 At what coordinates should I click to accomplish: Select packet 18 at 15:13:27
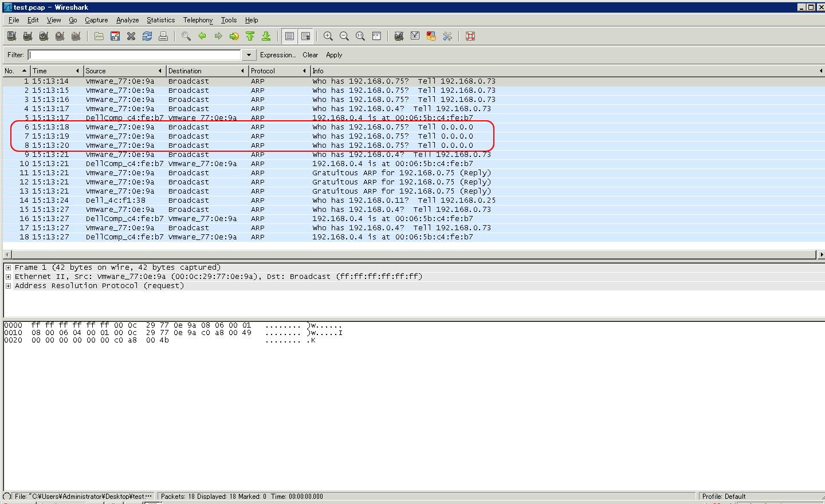[x=414, y=237]
